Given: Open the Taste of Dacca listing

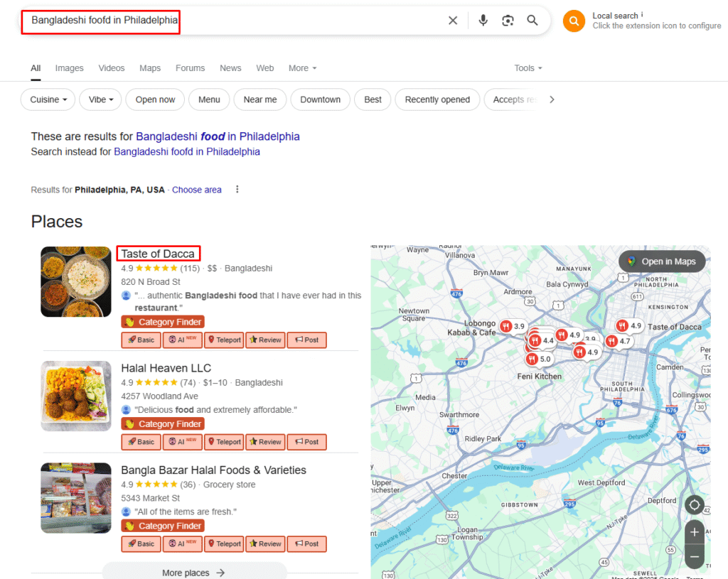Looking at the screenshot, I should tap(158, 254).
